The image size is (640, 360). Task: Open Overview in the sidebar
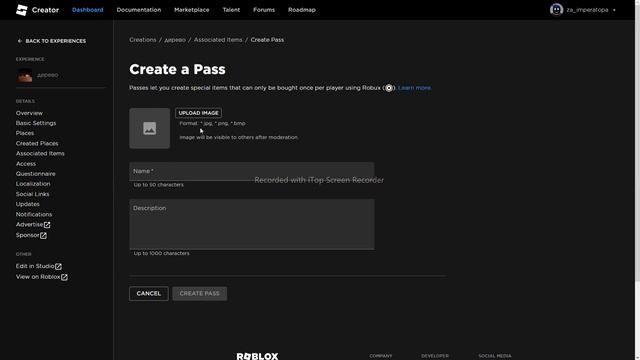29,113
